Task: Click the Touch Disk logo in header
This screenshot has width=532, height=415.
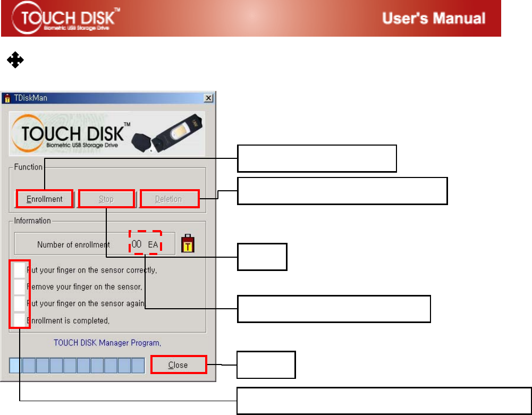Action: (x=66, y=18)
